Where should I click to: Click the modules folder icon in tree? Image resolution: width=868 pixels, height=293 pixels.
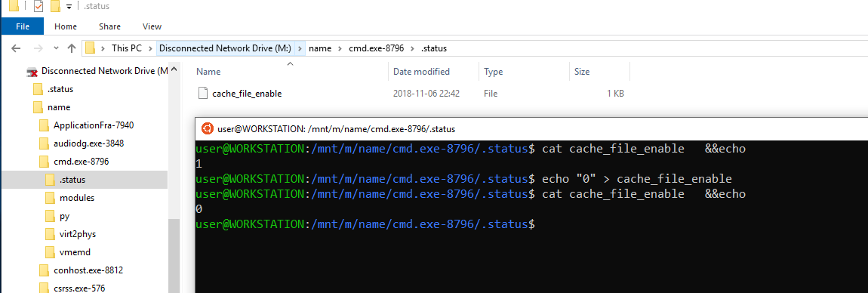pyautogui.click(x=50, y=198)
